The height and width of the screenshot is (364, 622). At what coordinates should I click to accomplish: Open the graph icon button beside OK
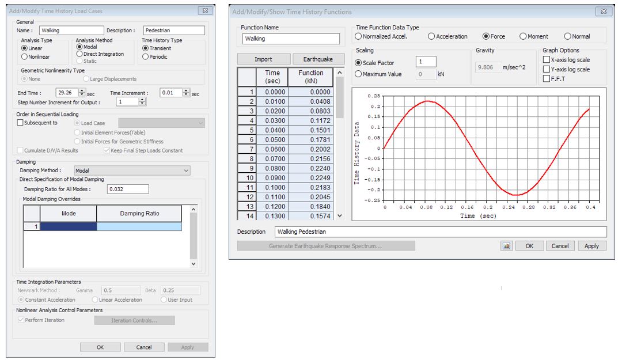506,246
